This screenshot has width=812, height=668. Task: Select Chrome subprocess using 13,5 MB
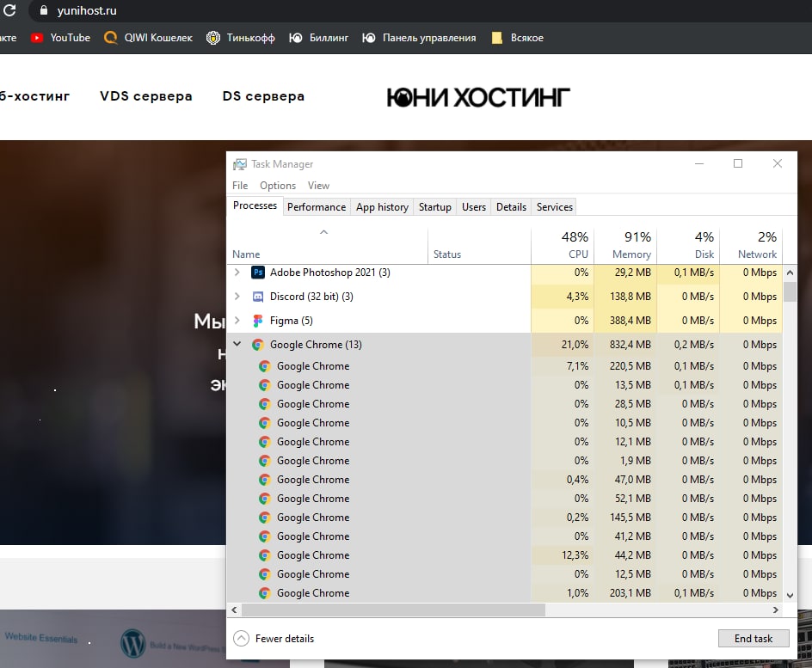pyautogui.click(x=505, y=385)
